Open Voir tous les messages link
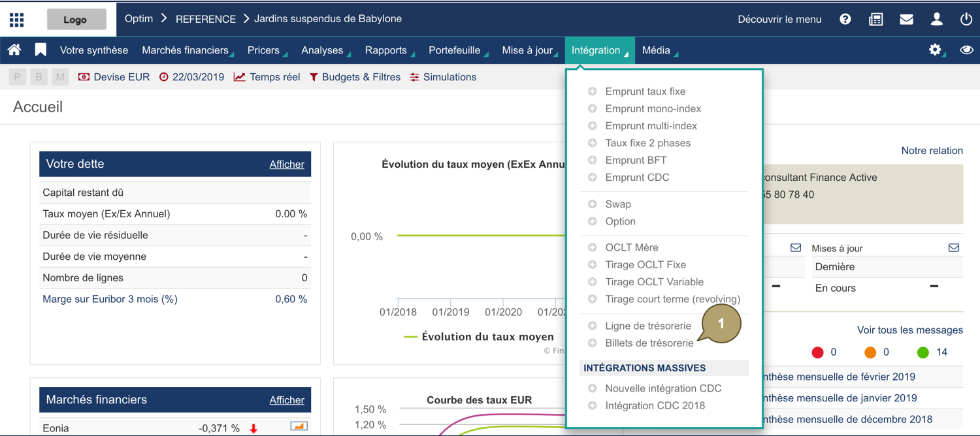Screen dimensions: 980x436 point(909,330)
